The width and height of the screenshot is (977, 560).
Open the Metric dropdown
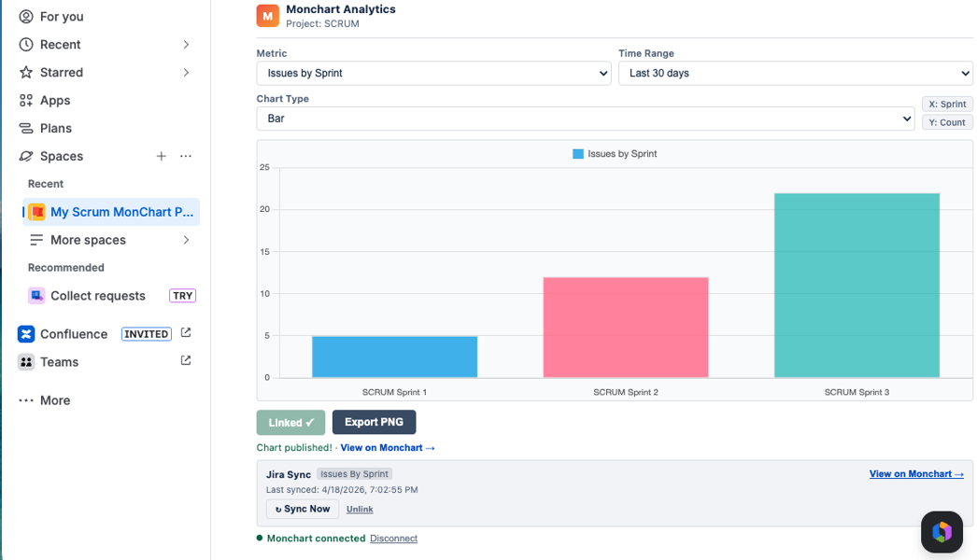click(433, 73)
